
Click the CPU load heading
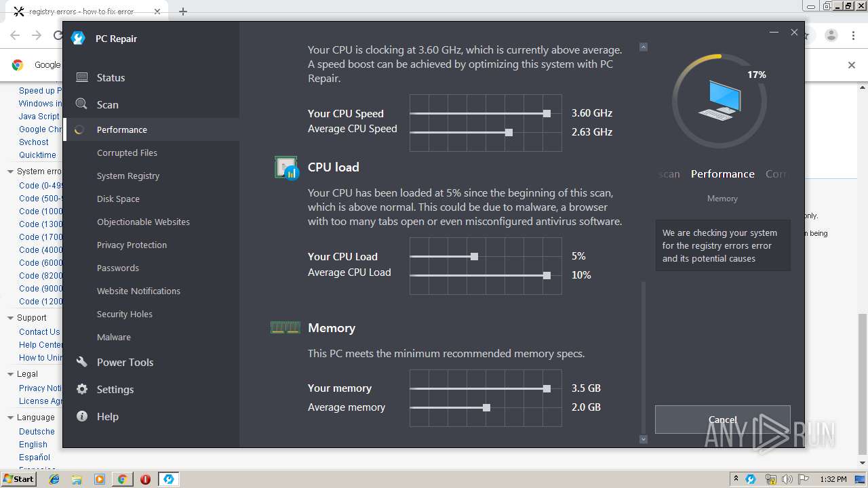coord(333,167)
